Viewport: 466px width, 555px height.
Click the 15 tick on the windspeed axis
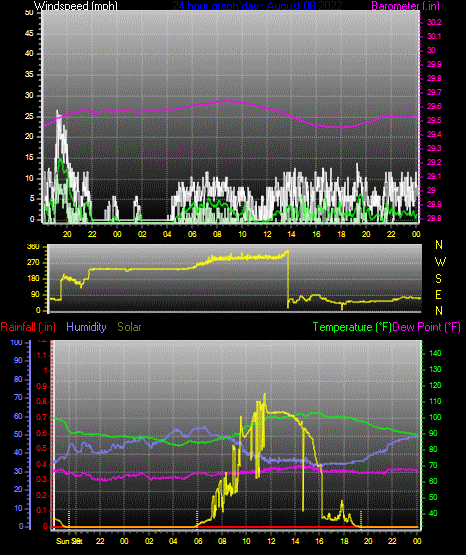pyautogui.click(x=29, y=158)
